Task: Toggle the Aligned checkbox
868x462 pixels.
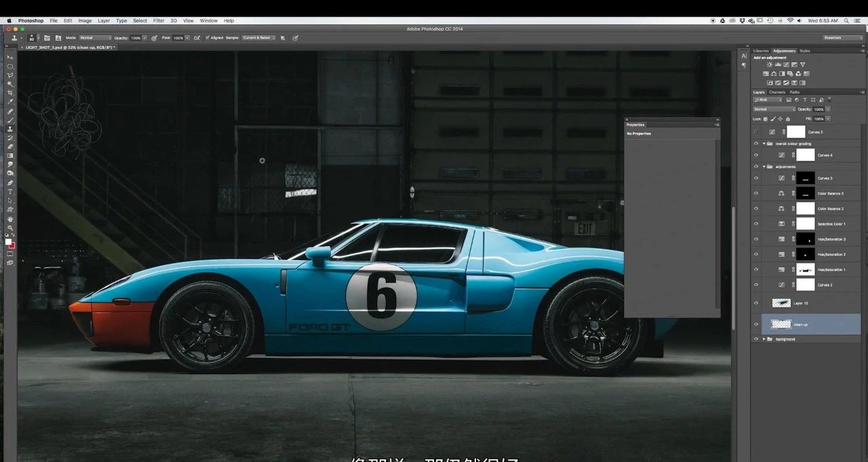Action: [207, 38]
